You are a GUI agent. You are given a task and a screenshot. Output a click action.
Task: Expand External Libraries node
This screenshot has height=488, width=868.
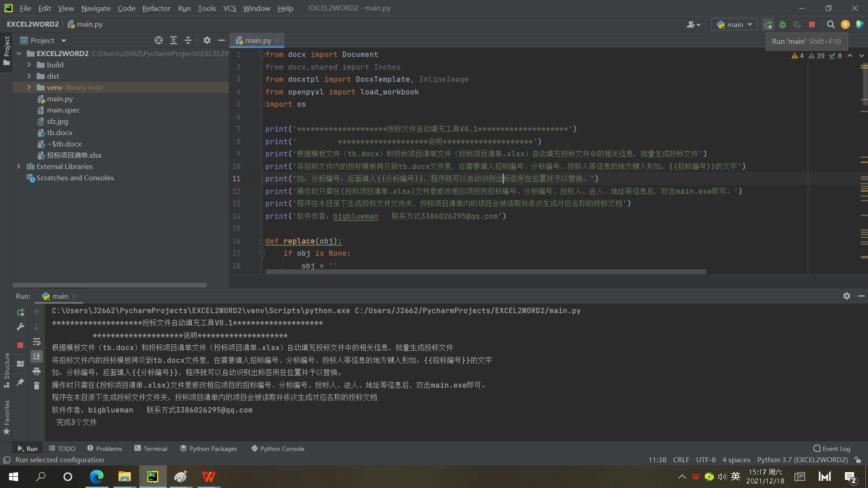(19, 166)
